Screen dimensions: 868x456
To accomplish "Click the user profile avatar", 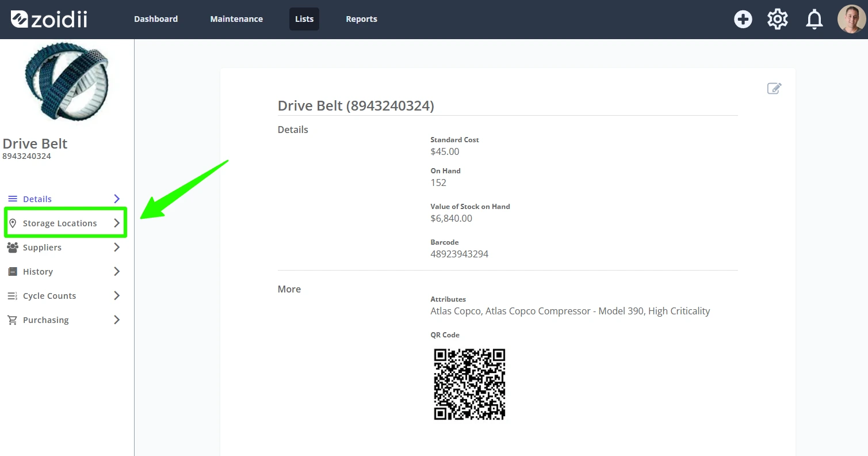I will (851, 20).
